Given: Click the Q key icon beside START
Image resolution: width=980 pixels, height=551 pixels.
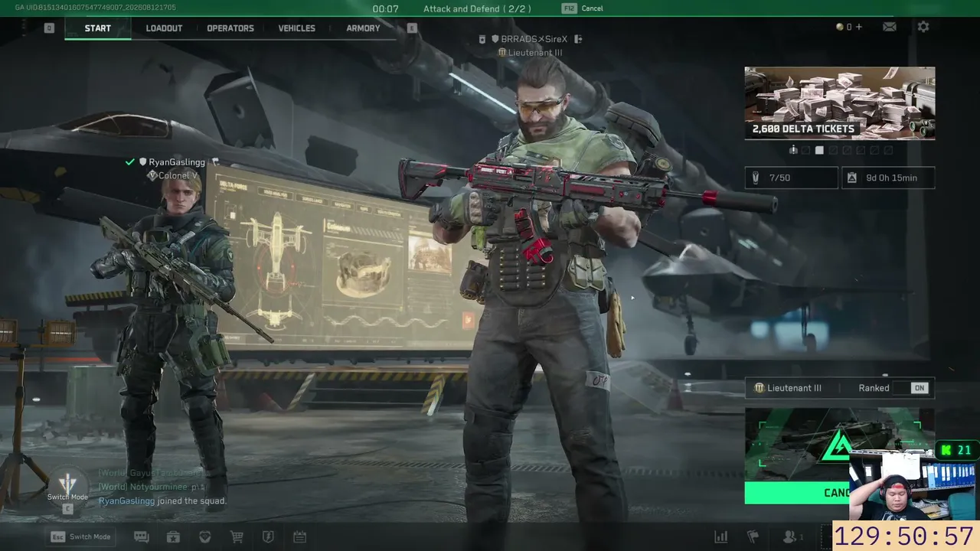Looking at the screenshot, I should point(49,28).
